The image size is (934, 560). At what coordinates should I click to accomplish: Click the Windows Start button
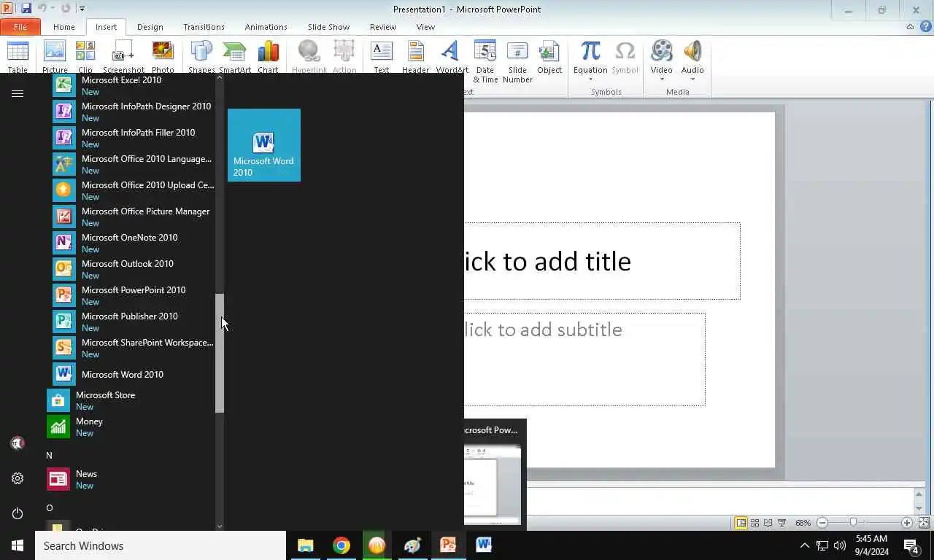(x=18, y=545)
